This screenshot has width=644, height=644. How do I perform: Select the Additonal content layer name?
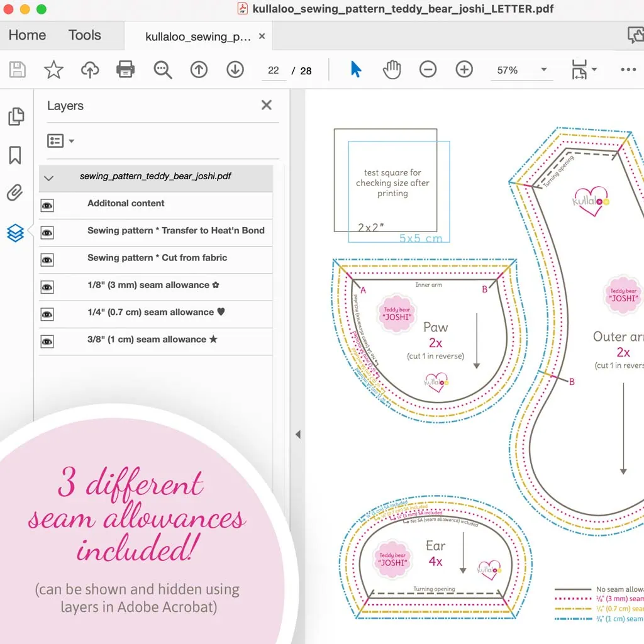coord(126,203)
